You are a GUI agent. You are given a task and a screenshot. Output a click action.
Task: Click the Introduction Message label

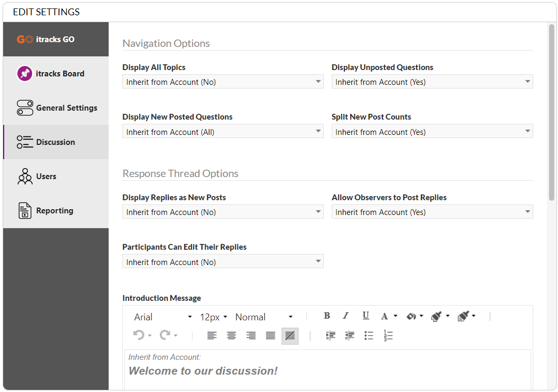coord(161,298)
